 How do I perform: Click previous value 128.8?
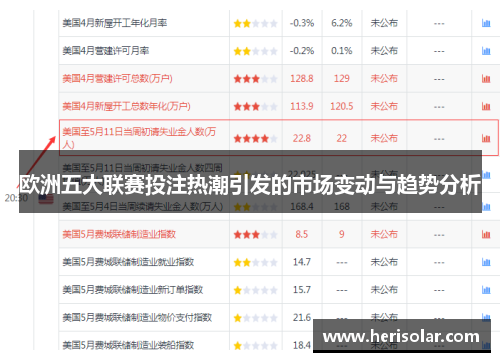(302, 78)
